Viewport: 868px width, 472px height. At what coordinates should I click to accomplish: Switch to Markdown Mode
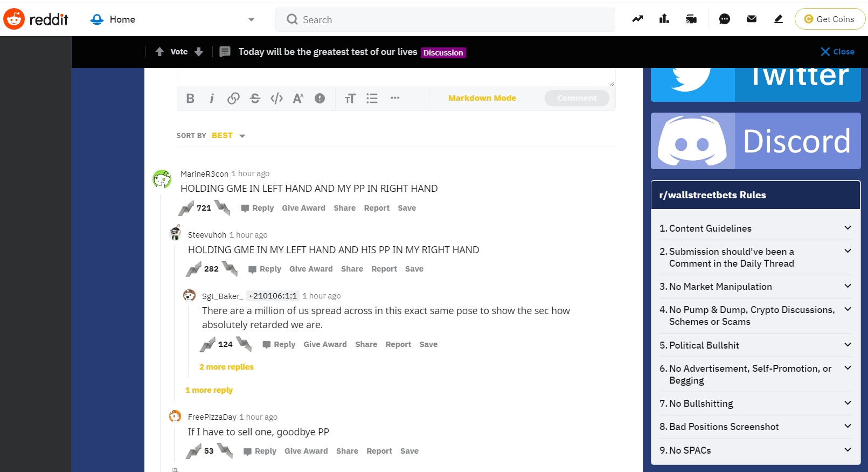[x=482, y=98]
